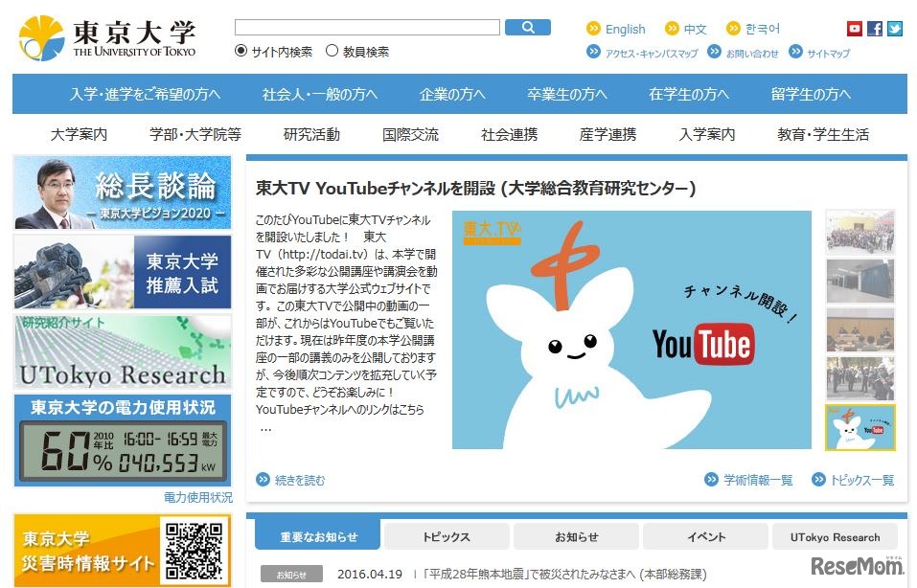Switch to the トピックス tab

[x=447, y=536]
